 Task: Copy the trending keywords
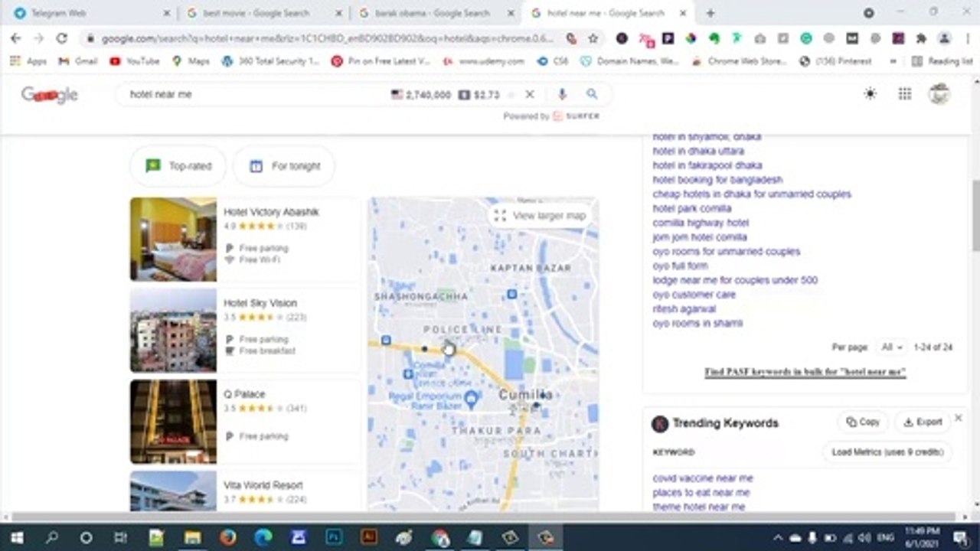pyautogui.click(x=863, y=422)
